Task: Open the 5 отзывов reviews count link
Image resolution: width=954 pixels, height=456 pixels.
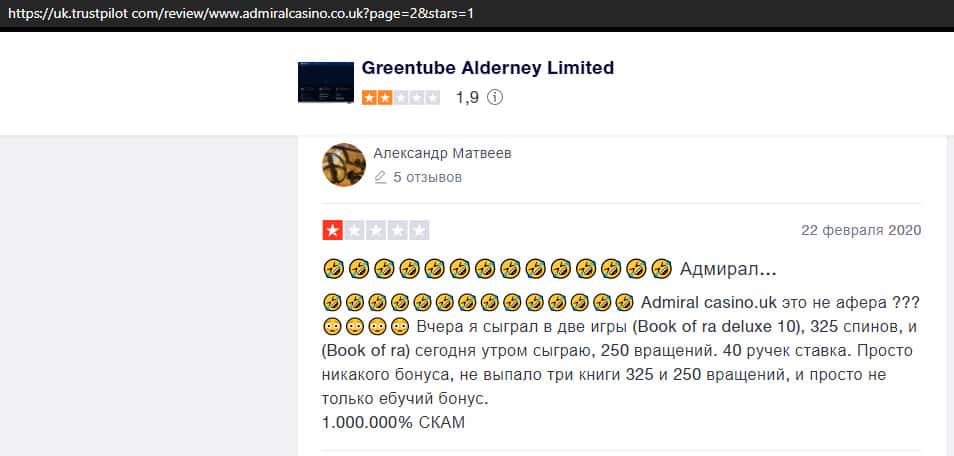Action: point(428,178)
